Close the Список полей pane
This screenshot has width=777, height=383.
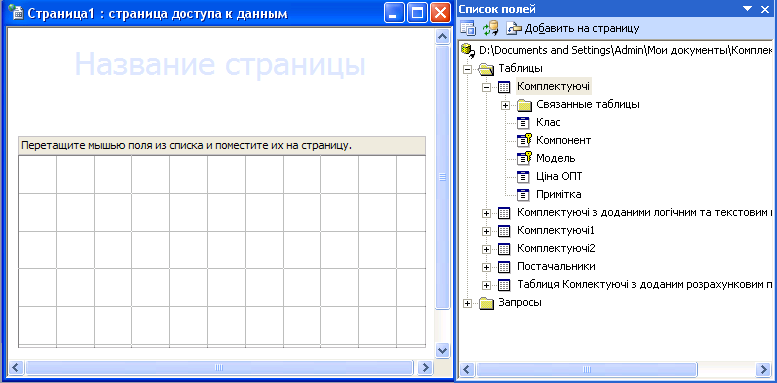[x=764, y=8]
